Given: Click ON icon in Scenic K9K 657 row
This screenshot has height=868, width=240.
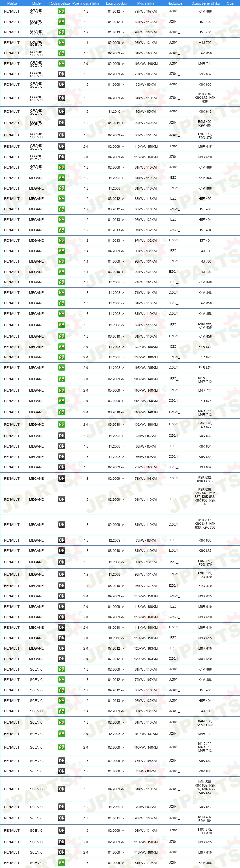Looking at the screenshot, I should tap(62, 789).
